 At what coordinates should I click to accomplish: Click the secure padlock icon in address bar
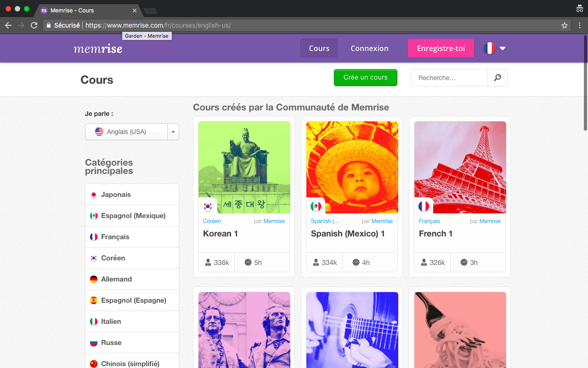coord(49,25)
